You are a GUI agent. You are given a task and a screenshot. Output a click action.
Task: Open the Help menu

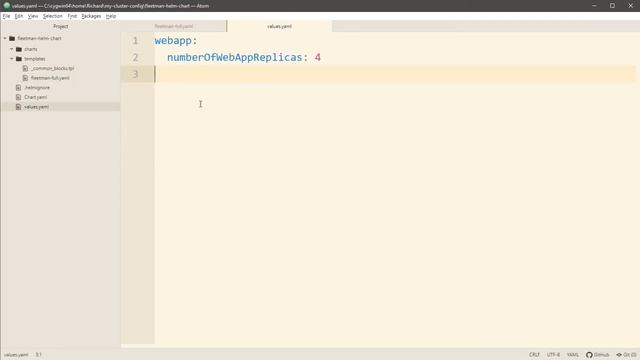tap(111, 16)
